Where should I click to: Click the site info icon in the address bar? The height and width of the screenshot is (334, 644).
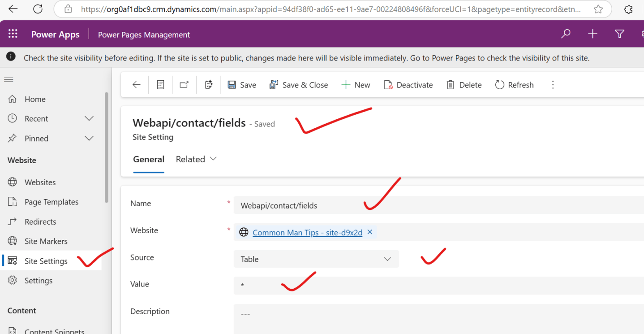68,9
